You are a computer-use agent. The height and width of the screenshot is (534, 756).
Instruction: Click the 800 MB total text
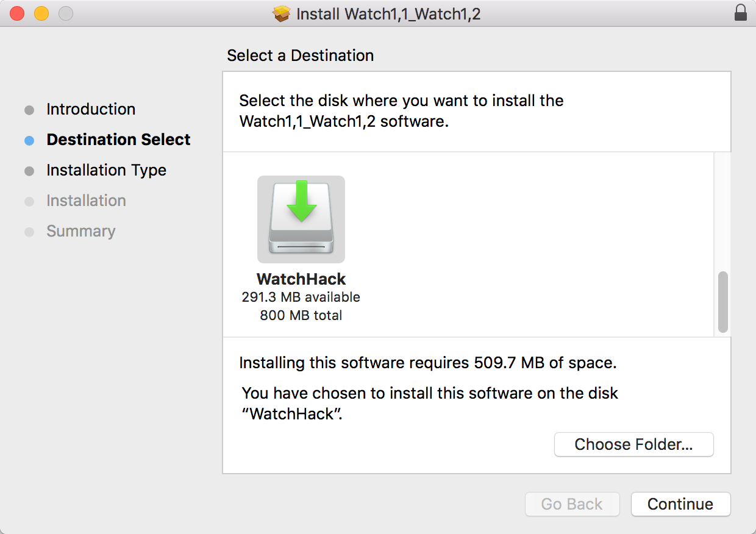(301, 316)
